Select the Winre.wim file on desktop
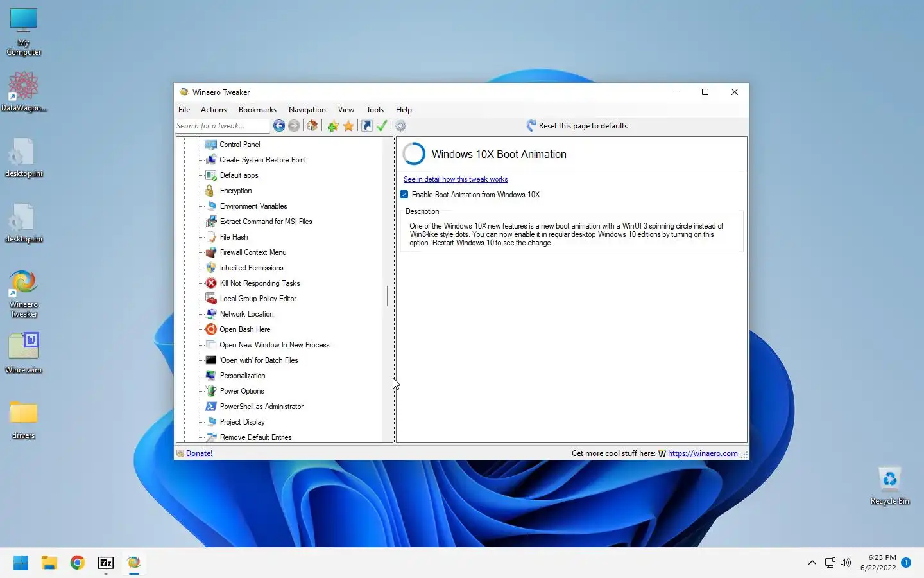The image size is (924, 578). 24,353
